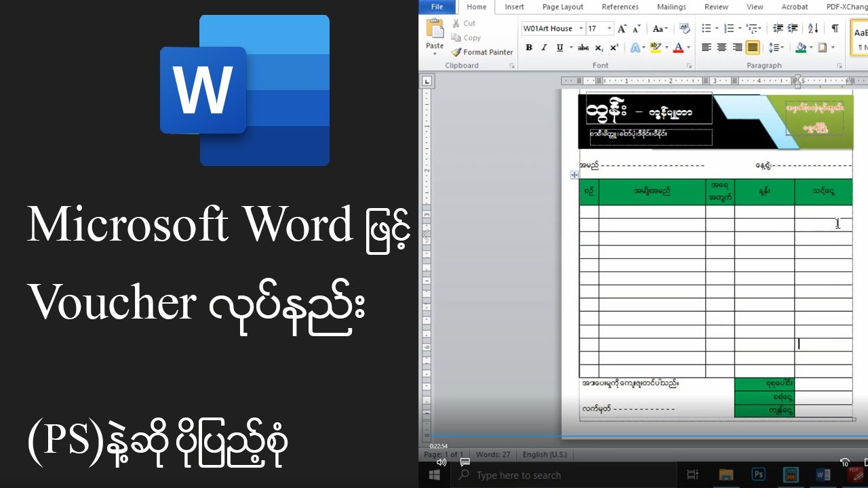Open font color dropdown arrow

coord(688,47)
